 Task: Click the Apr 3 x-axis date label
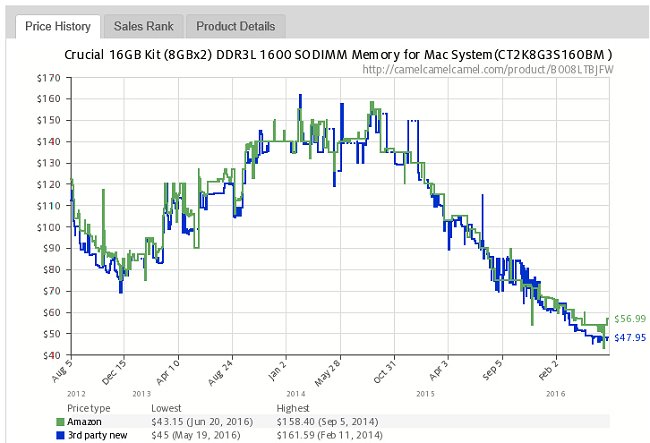[x=439, y=370]
